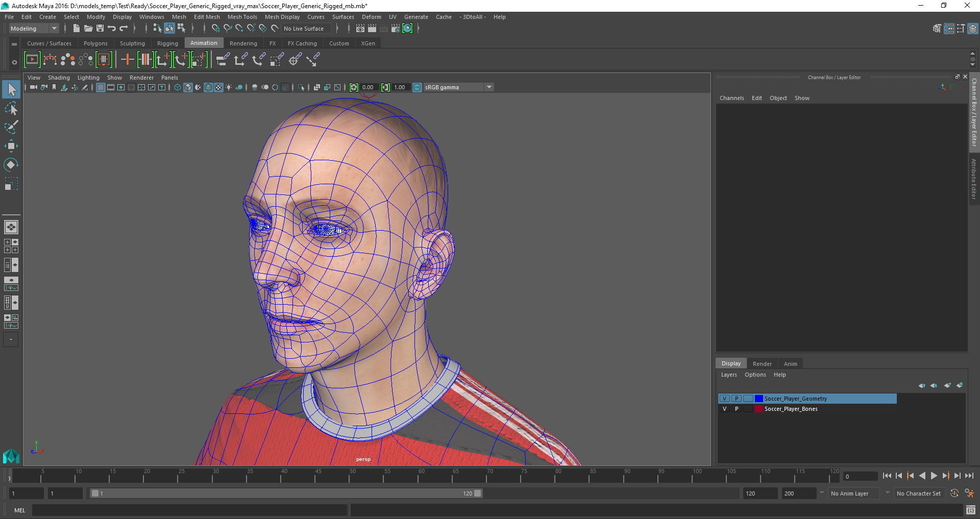Click the Wireframe display cube icon
Image resolution: width=980 pixels, height=519 pixels.
[178, 87]
